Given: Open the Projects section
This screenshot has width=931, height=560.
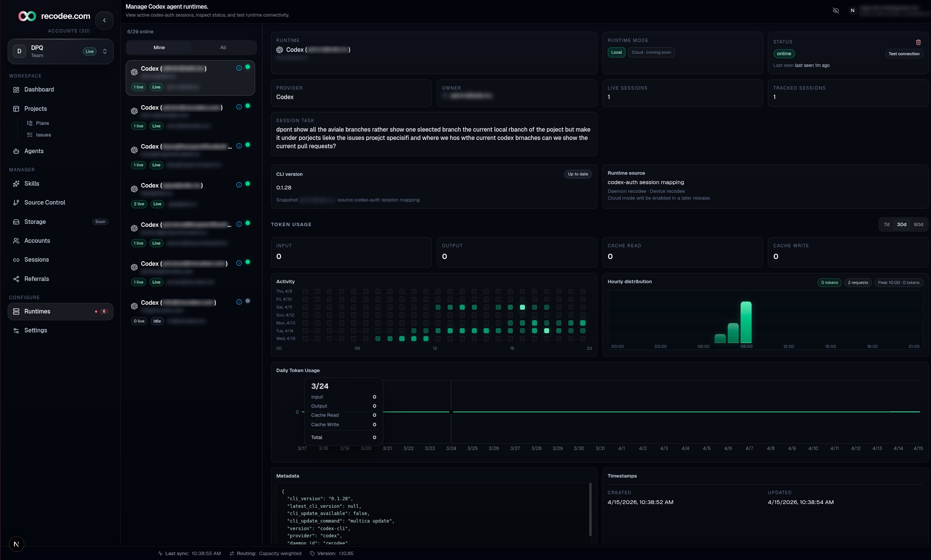Looking at the screenshot, I should [x=61, y=109].
